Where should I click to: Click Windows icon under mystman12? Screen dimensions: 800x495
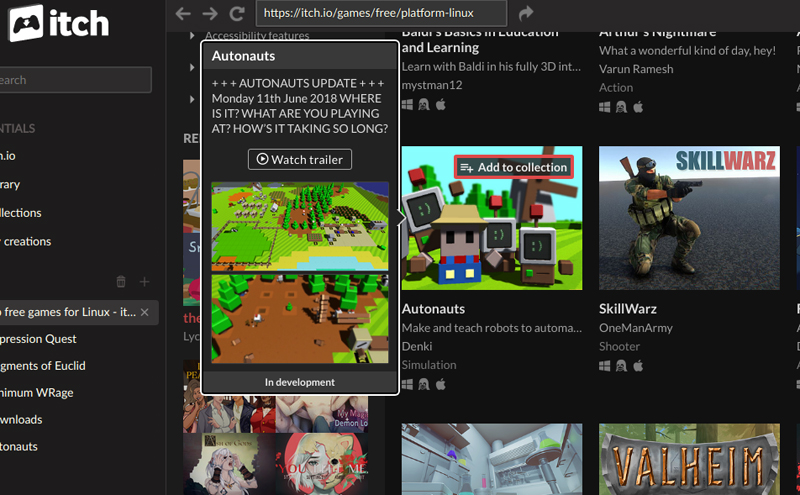(407, 105)
